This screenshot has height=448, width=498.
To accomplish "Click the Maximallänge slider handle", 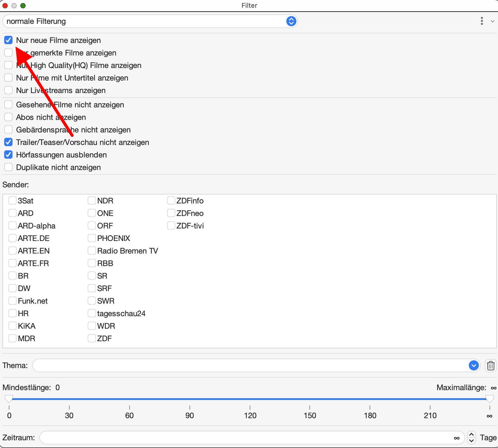I will click(x=489, y=398).
